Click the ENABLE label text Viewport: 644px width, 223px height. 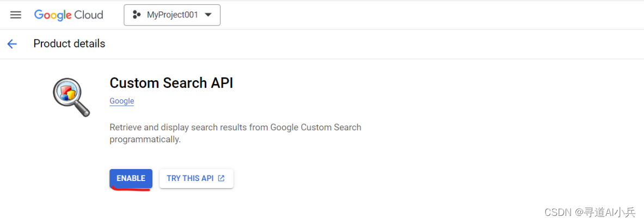(x=131, y=178)
